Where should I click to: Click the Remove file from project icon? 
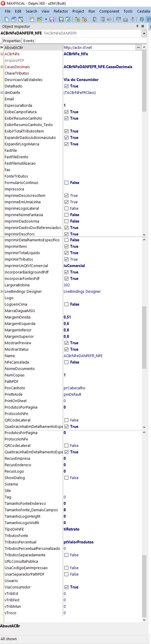point(84,19)
